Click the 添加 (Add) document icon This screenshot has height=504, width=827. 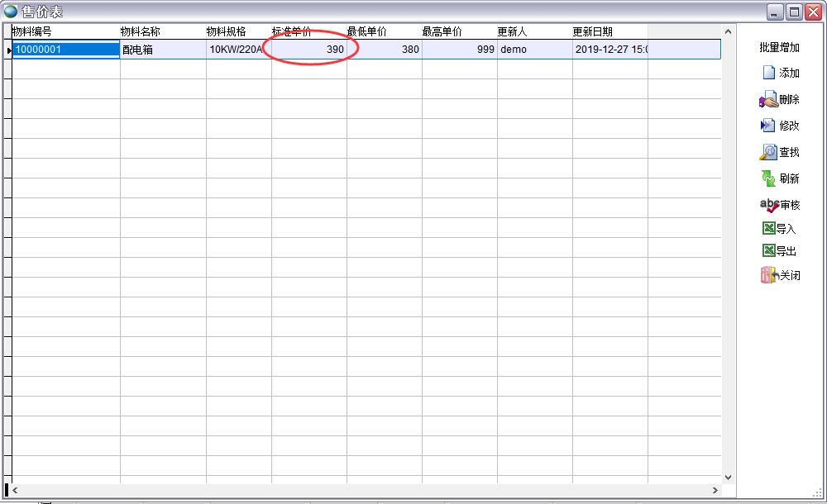point(768,73)
